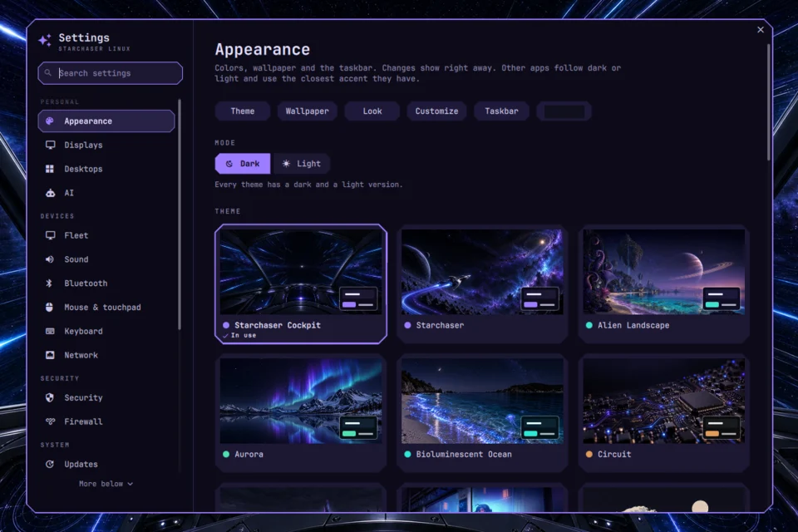Click the moon icon on Dark mode
The width and height of the screenshot is (798, 532).
point(229,164)
